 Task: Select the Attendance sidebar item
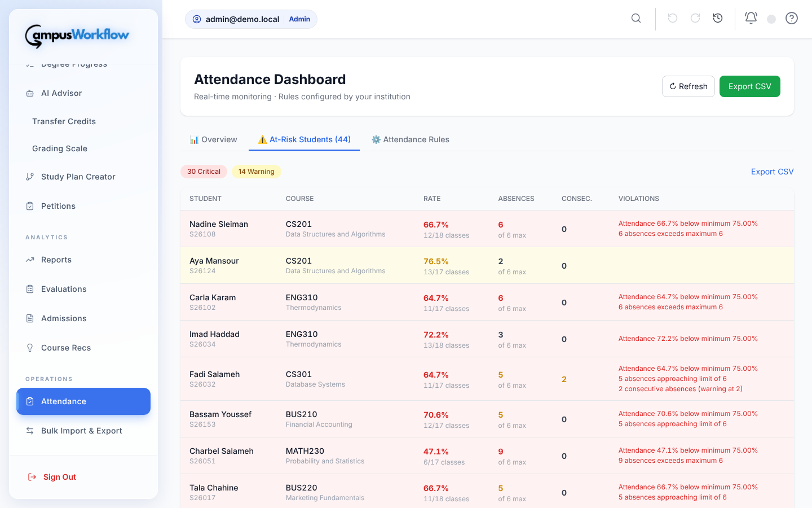pyautogui.click(x=83, y=401)
